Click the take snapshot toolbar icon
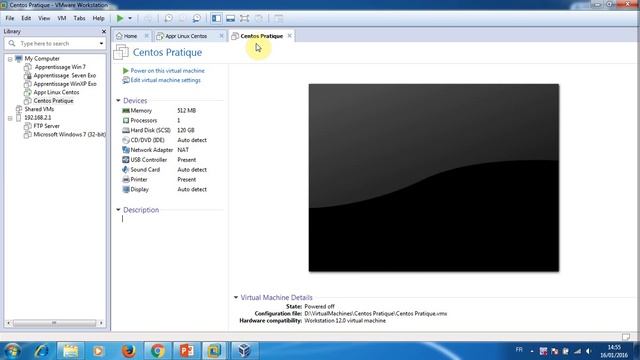 pos(168,18)
